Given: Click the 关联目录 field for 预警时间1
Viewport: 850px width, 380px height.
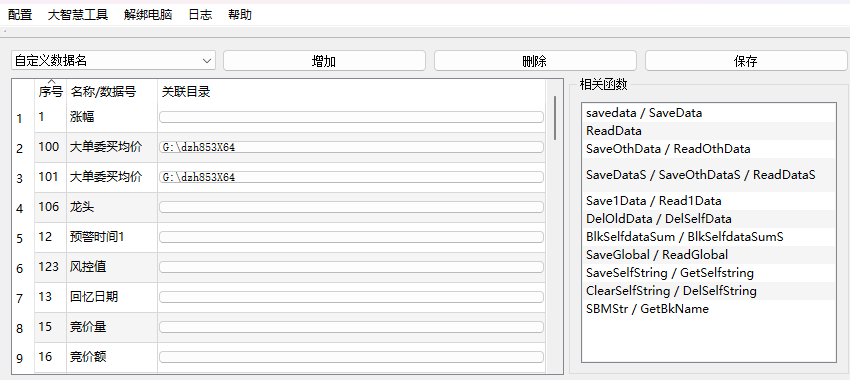Looking at the screenshot, I should pyautogui.click(x=351, y=237).
